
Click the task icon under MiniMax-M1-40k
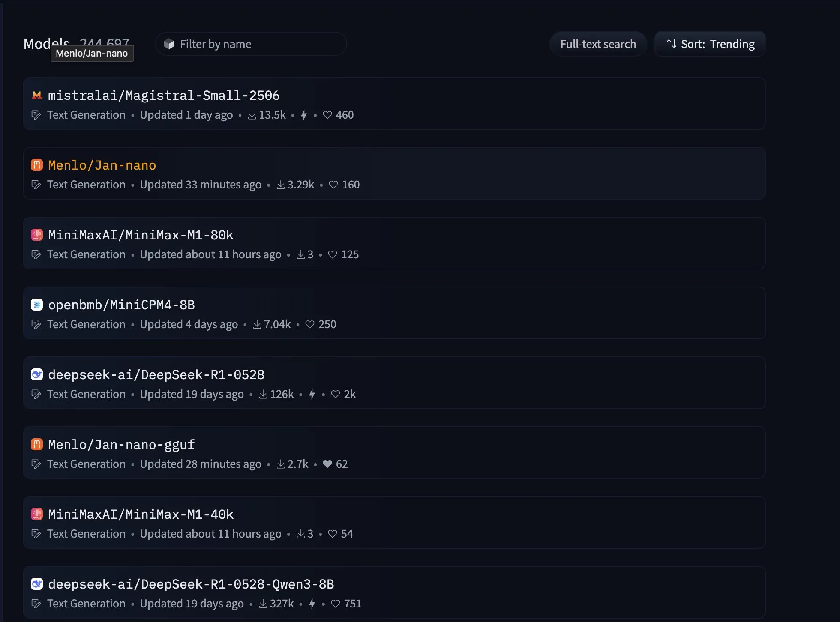(x=36, y=534)
